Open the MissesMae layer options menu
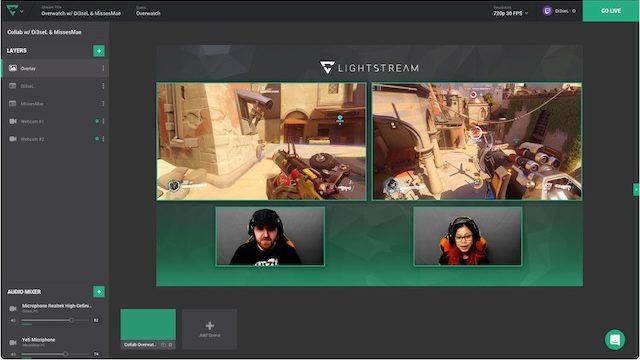640x360 pixels. click(x=103, y=104)
